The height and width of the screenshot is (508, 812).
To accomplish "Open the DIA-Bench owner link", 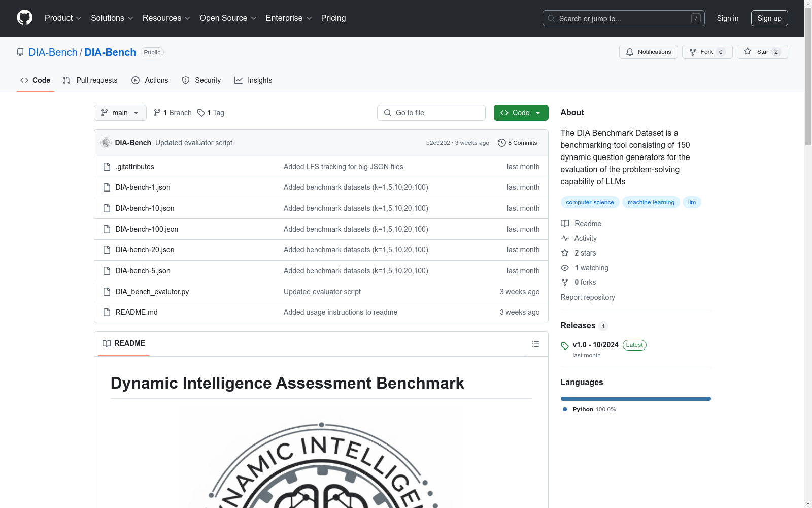I will click(x=53, y=52).
